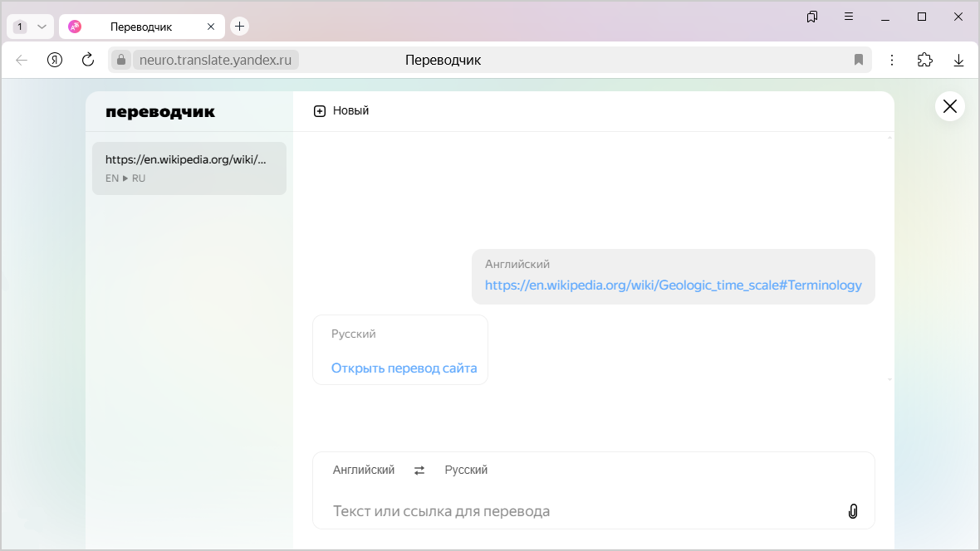The width and height of the screenshot is (980, 551).
Task: Open the three-dot page options menu
Action: pos(892,60)
